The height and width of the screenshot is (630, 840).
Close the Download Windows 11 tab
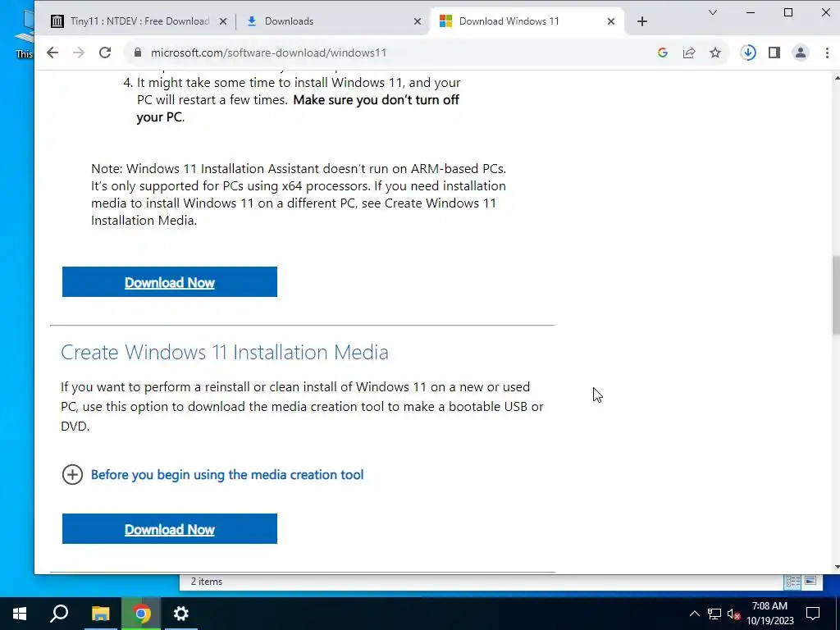tap(611, 21)
